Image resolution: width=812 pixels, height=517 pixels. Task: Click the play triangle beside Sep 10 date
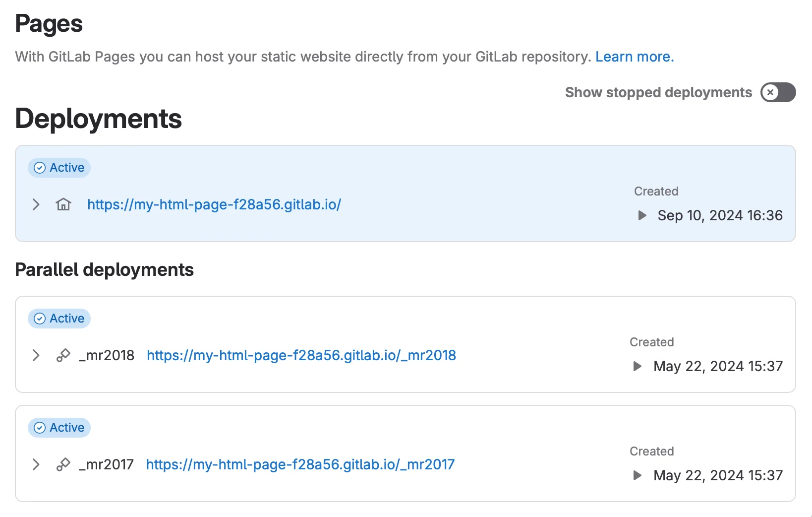coord(642,215)
